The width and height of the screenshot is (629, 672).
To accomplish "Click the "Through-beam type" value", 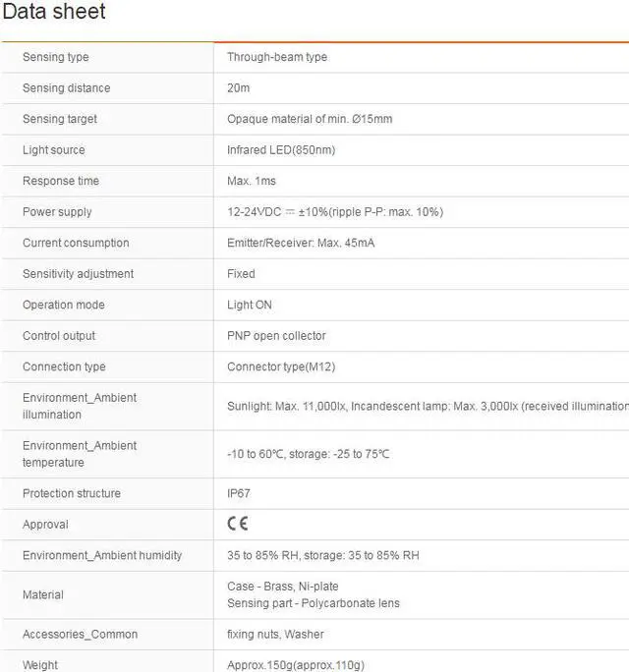I will pyautogui.click(x=277, y=57).
